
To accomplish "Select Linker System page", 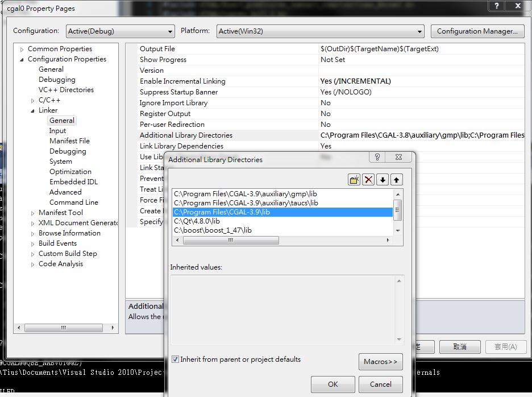I will tap(61, 162).
